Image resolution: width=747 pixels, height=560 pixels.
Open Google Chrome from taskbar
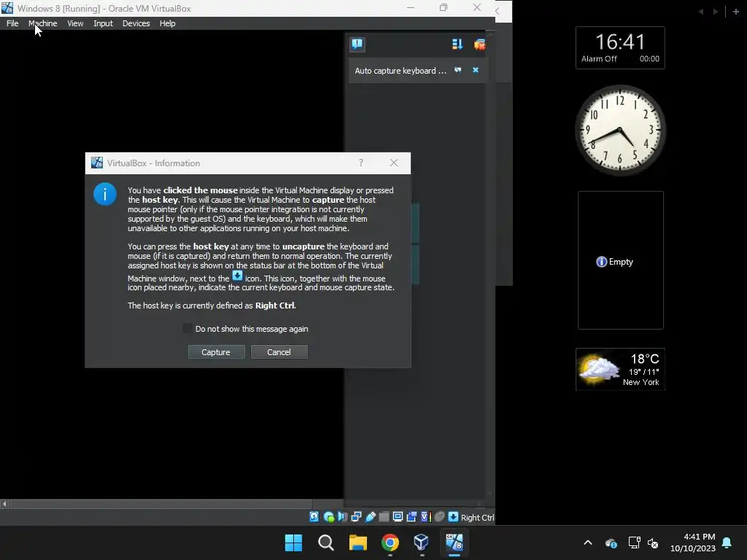pyautogui.click(x=390, y=542)
